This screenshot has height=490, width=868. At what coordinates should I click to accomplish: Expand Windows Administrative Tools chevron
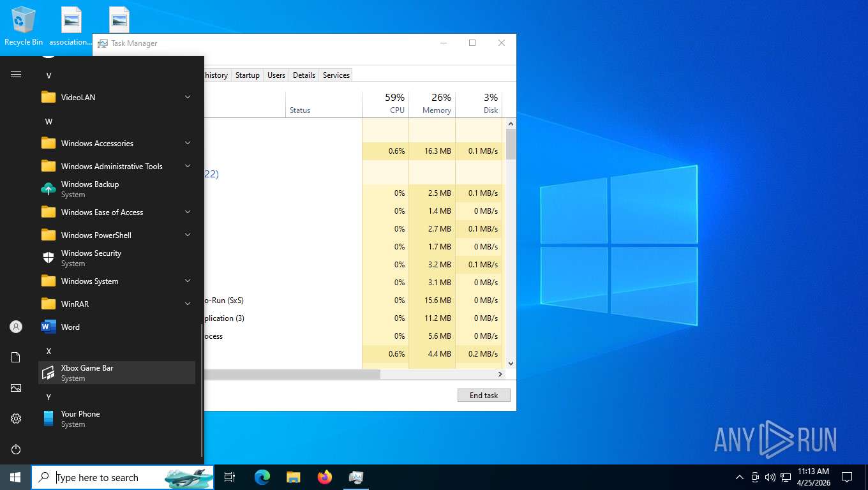click(x=188, y=167)
